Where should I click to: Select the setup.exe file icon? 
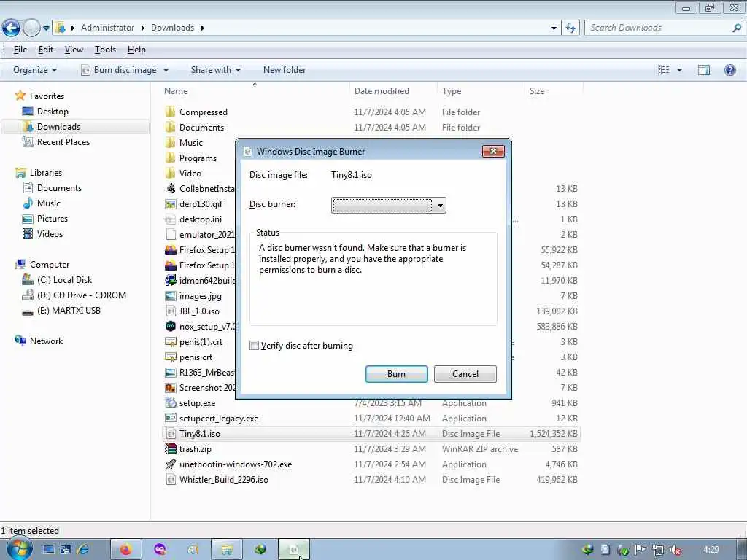click(171, 402)
